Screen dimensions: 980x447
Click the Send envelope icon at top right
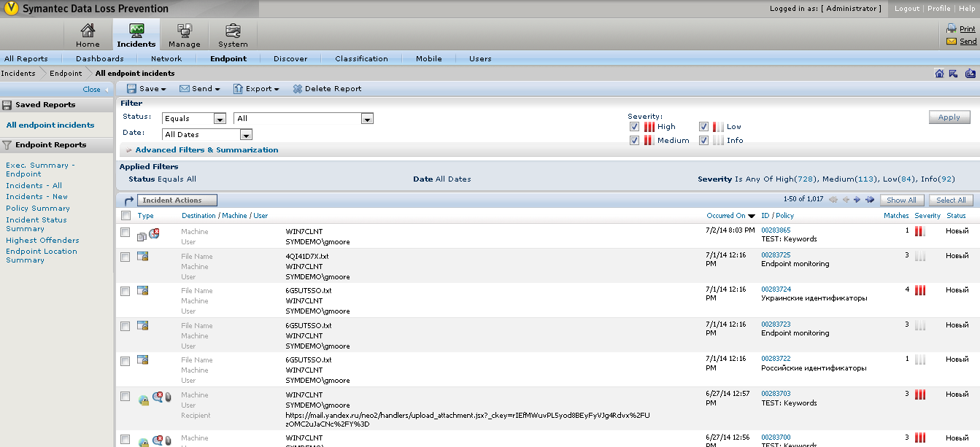click(x=952, y=42)
